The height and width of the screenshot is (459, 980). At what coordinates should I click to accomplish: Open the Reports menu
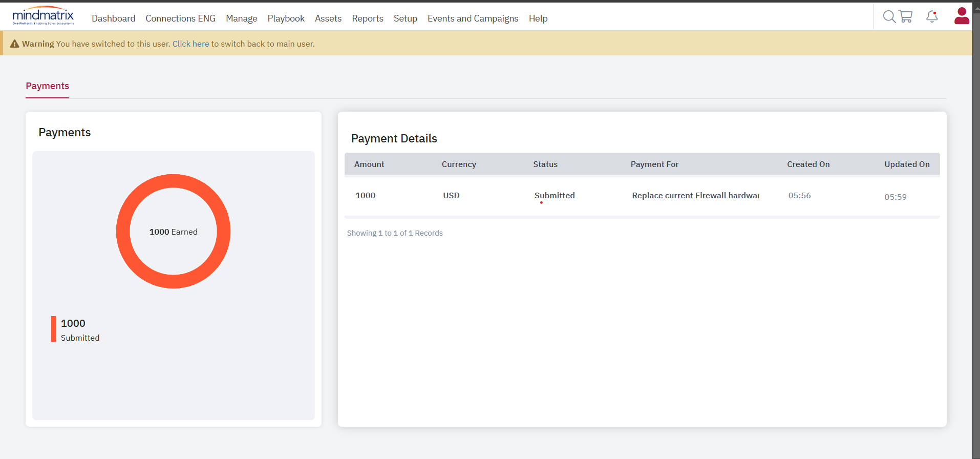pyautogui.click(x=367, y=18)
